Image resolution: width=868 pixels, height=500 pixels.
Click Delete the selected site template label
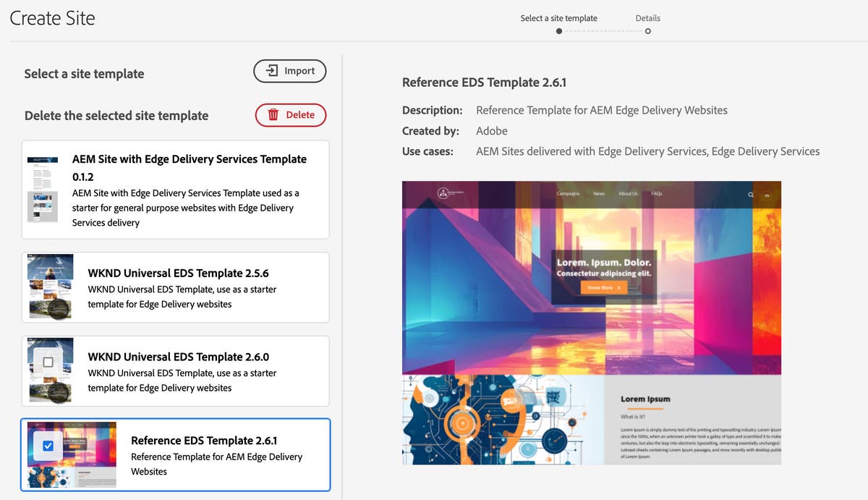(x=116, y=116)
